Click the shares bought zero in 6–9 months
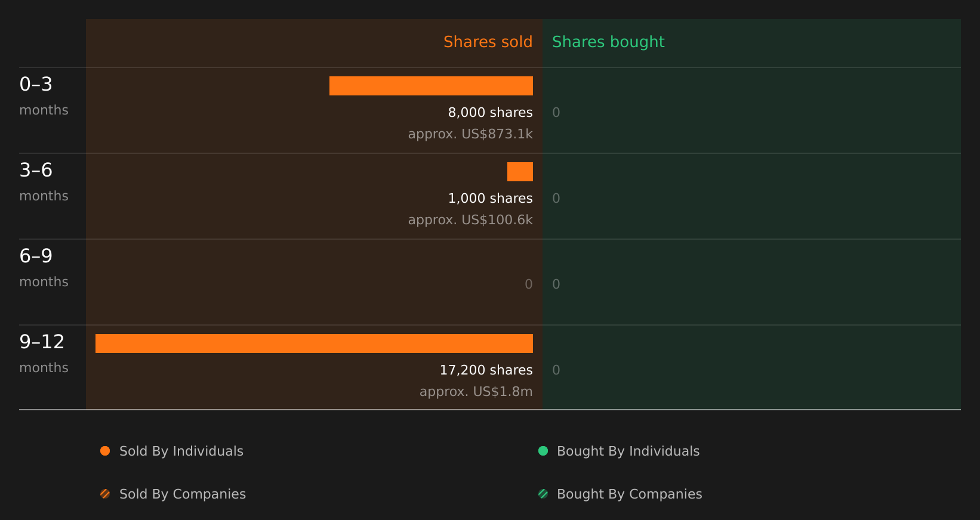Viewport: 980px width, 520px height. click(556, 284)
